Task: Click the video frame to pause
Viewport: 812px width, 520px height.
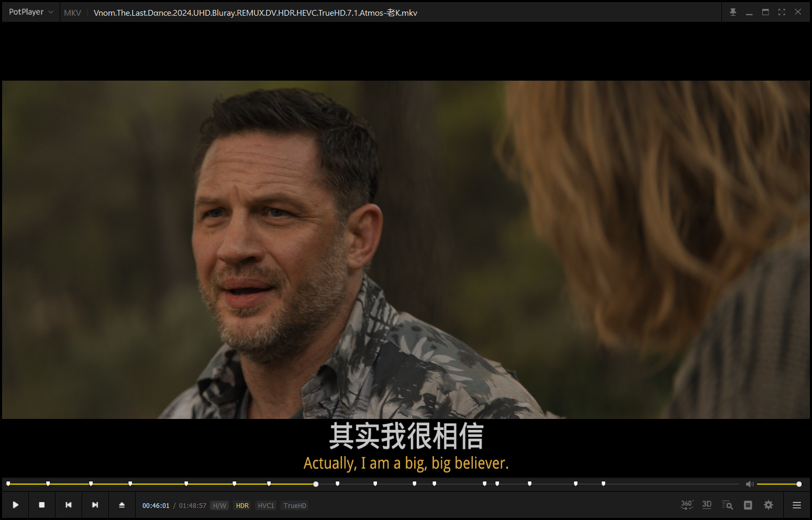Action: (406, 249)
